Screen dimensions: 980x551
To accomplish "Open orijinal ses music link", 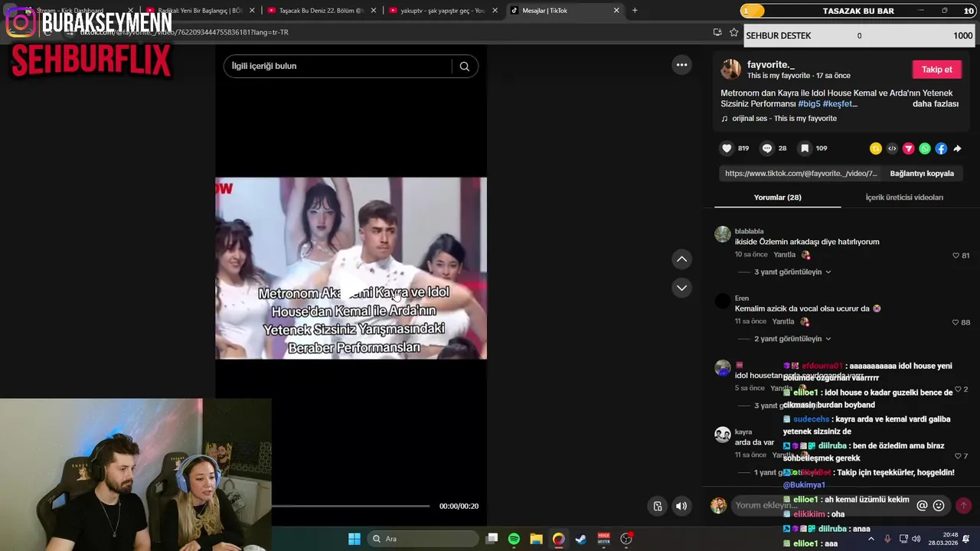I will [784, 119].
